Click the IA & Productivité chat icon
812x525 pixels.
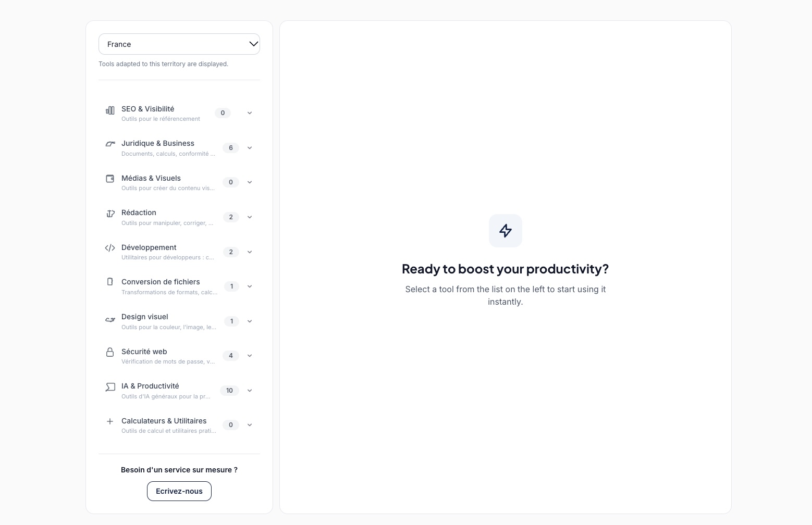pyautogui.click(x=110, y=387)
